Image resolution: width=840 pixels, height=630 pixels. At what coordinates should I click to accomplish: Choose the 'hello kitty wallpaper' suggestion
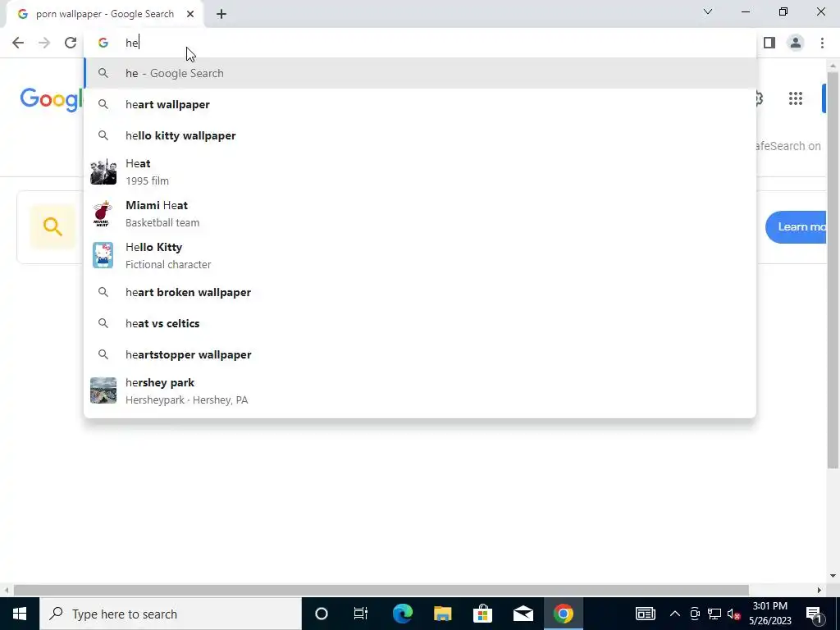pos(420,135)
